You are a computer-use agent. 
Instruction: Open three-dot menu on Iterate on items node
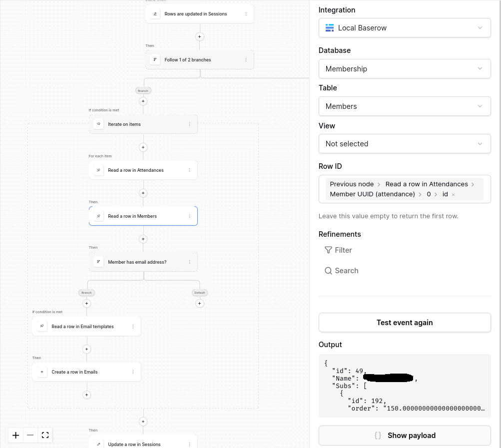(x=190, y=124)
